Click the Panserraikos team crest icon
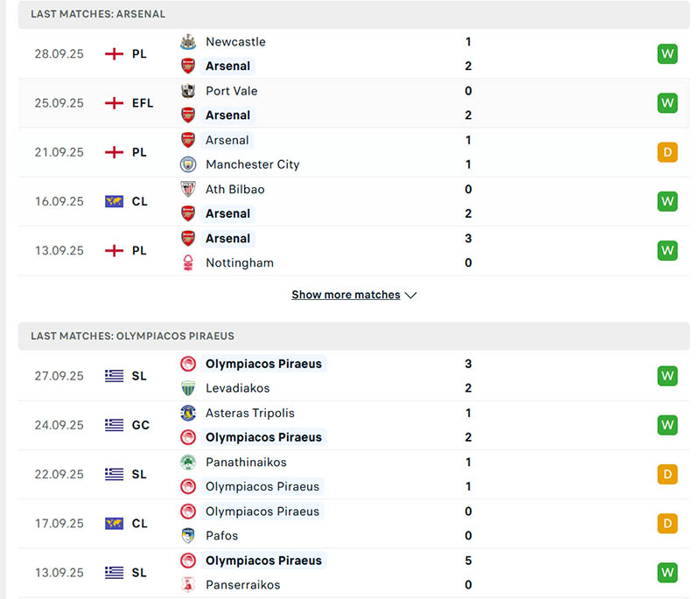Viewport: 700px width, 599px height. (188, 584)
